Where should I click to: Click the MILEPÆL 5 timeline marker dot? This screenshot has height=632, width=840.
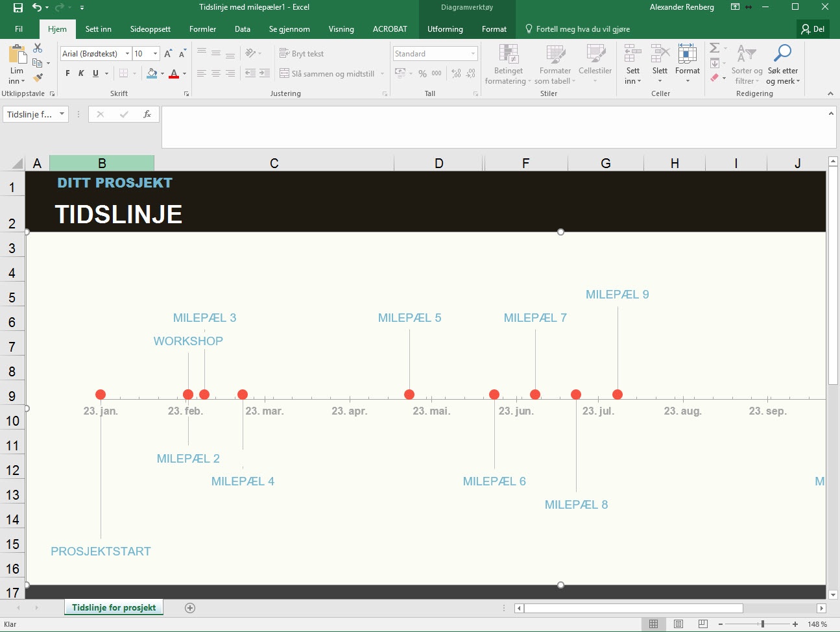click(x=409, y=395)
